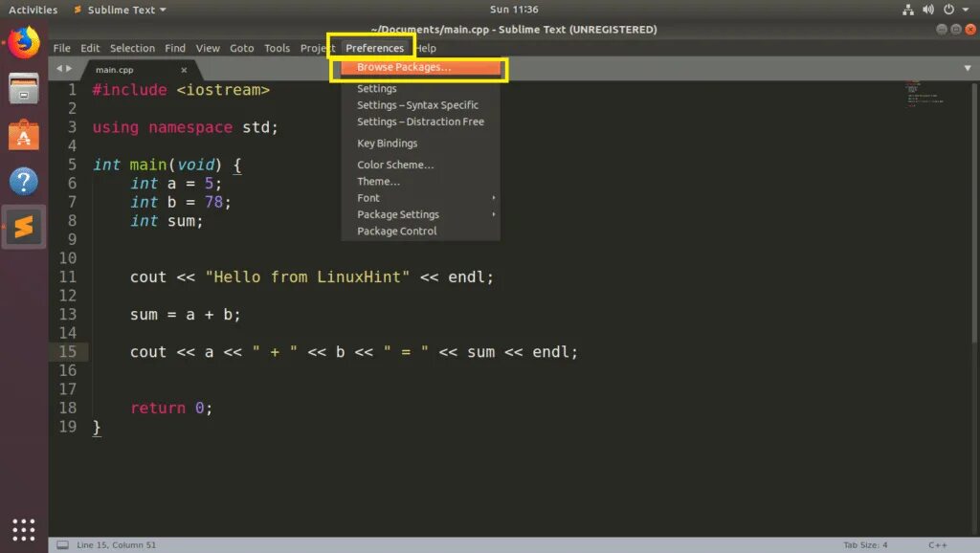Change the C++ syntax selector
This screenshot has height=553, width=980.
pos(937,545)
